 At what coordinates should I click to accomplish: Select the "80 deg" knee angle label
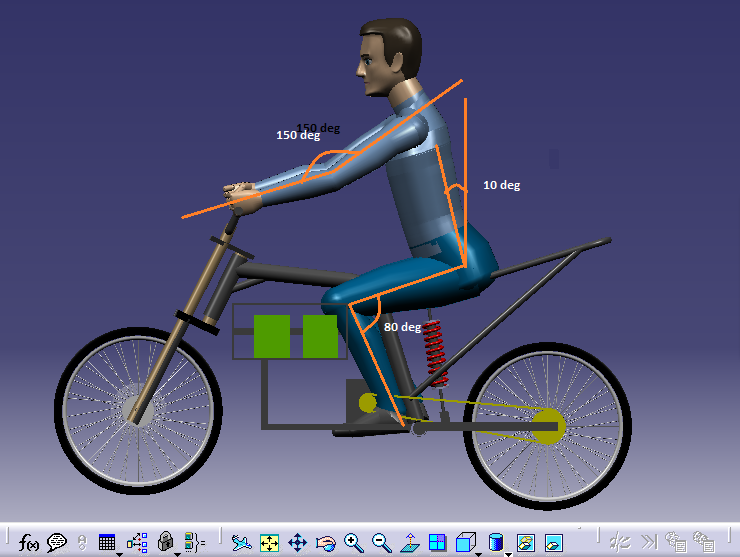point(402,327)
